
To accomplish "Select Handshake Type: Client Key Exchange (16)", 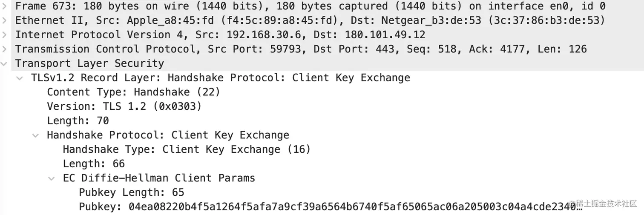I will coord(187,149).
